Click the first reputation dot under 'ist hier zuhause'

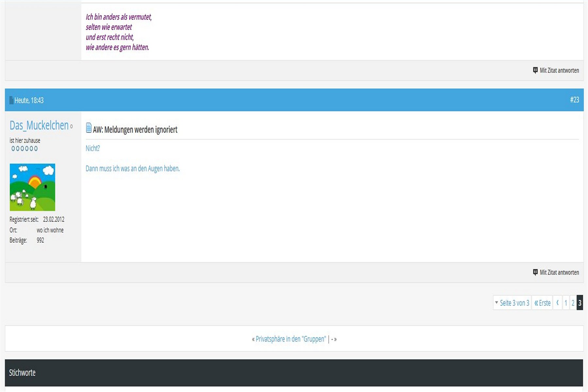13,149
